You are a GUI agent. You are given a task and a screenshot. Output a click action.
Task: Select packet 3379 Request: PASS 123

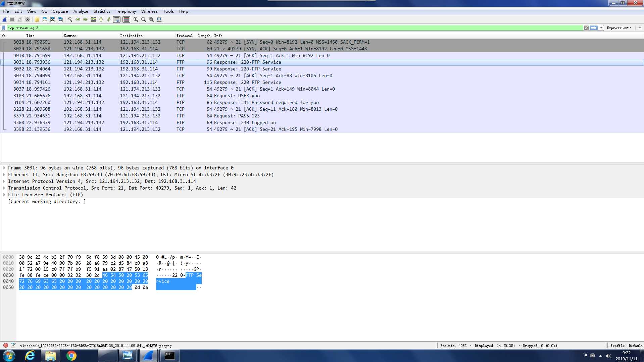pyautogui.click(x=322, y=116)
